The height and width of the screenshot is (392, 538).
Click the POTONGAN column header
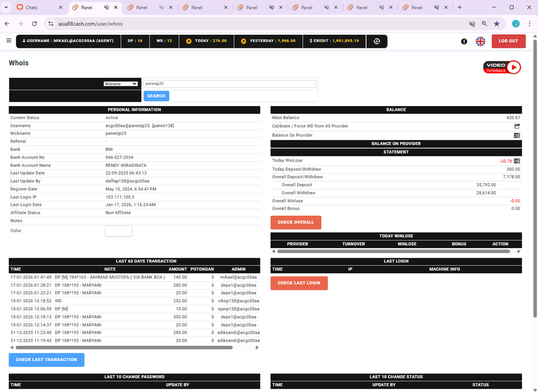(202, 269)
